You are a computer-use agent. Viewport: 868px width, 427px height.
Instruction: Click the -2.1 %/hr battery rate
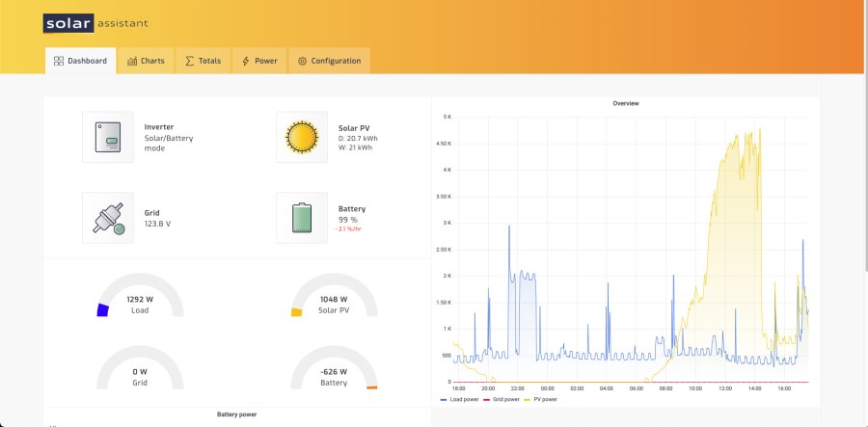point(347,229)
